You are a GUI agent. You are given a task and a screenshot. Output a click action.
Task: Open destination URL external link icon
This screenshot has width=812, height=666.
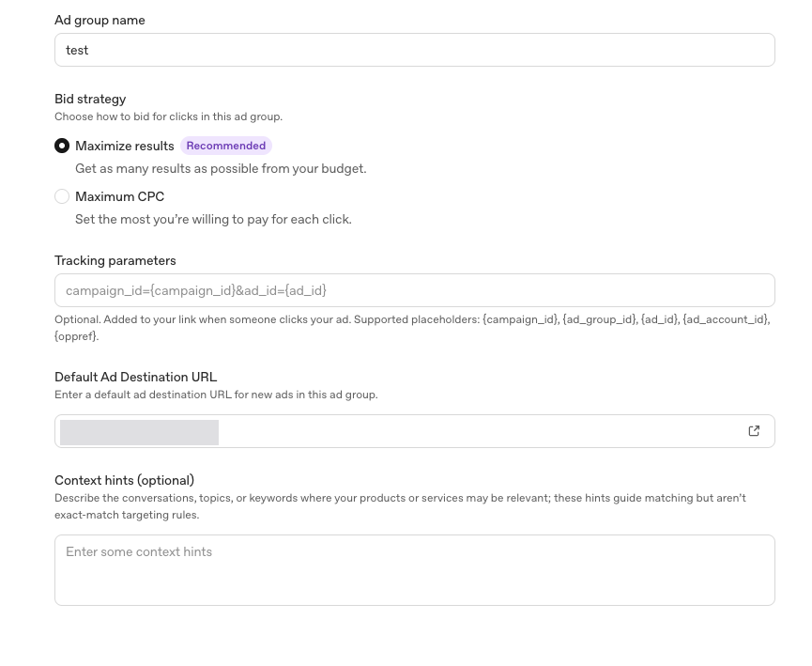click(754, 431)
